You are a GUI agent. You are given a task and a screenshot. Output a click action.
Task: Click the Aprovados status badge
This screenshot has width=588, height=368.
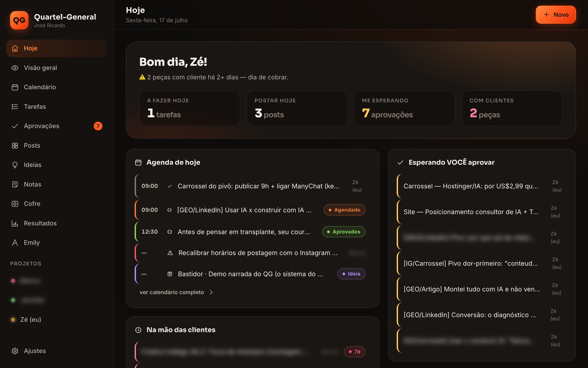coord(343,232)
